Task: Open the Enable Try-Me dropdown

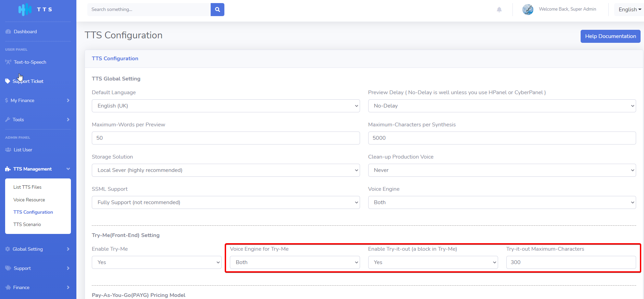Action: 157,262
